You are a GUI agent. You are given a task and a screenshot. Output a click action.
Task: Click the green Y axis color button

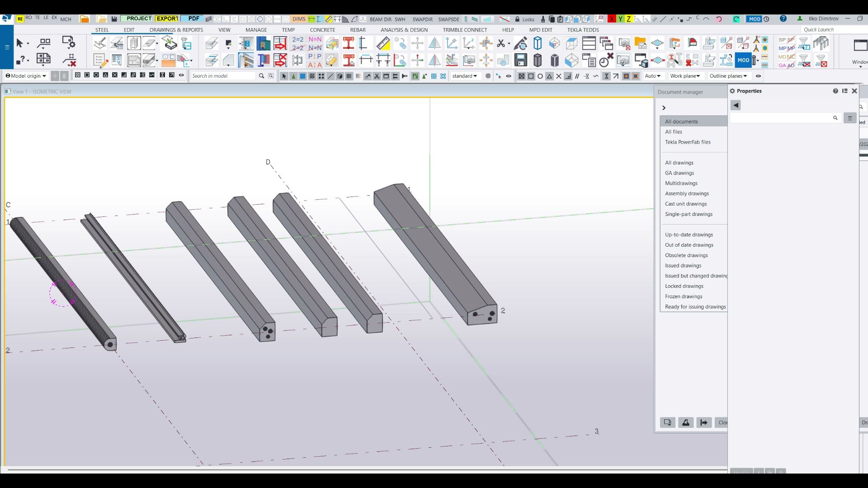click(x=620, y=19)
